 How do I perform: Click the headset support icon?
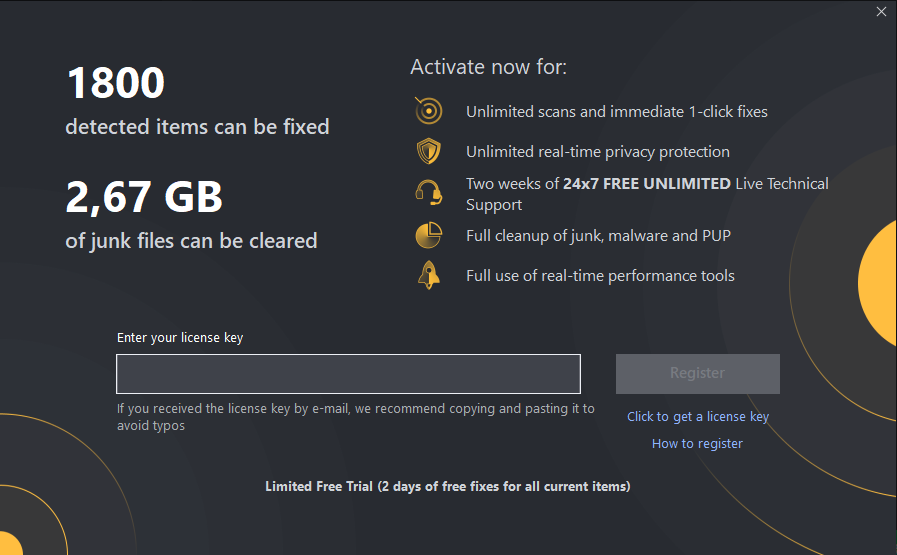428,193
